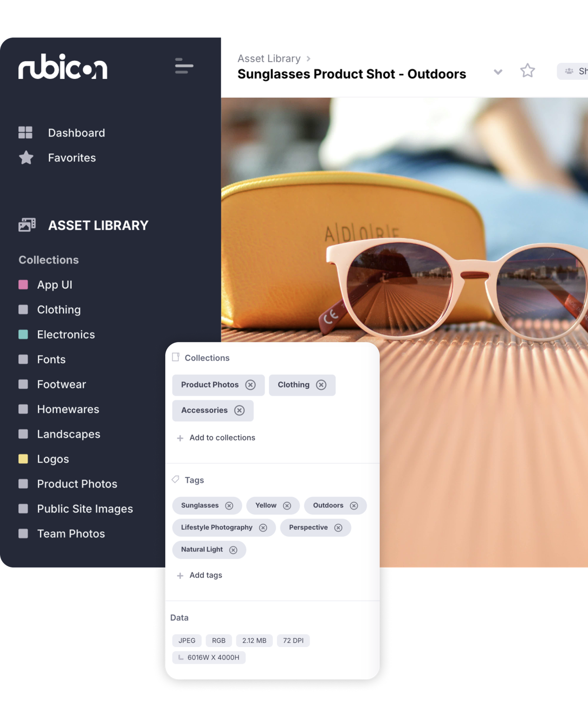Click the Share people icon top right
588x702 pixels.
(569, 71)
